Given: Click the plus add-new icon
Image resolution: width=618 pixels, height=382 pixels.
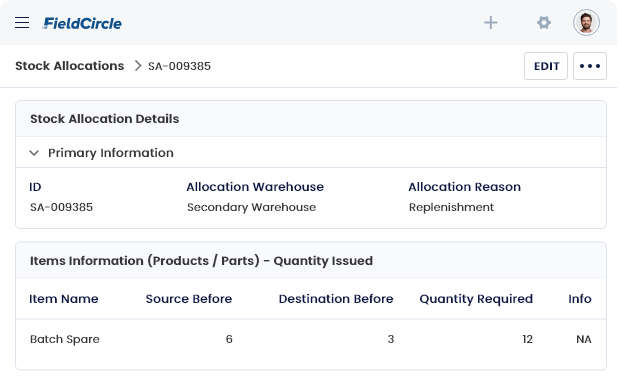Looking at the screenshot, I should (x=491, y=22).
